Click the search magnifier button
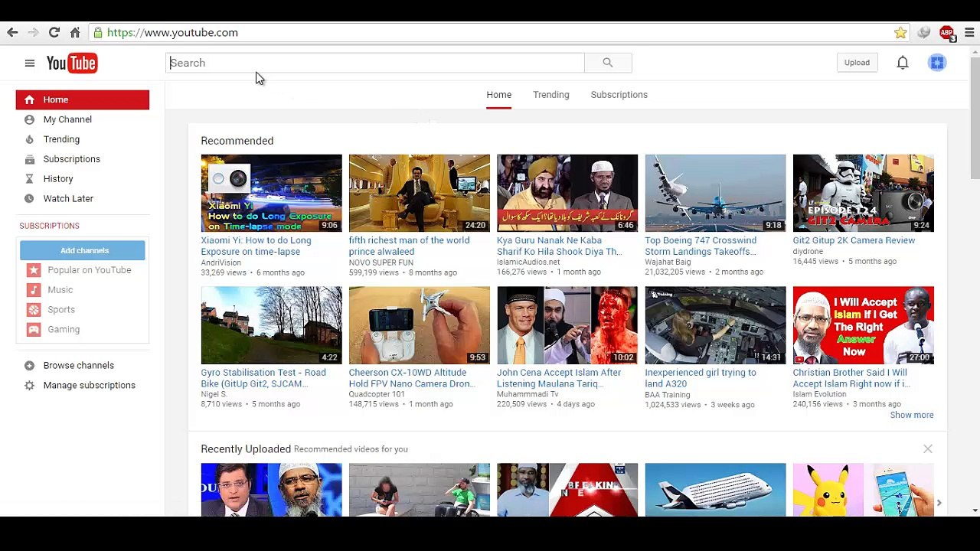Image resolution: width=980 pixels, height=551 pixels. pos(608,63)
